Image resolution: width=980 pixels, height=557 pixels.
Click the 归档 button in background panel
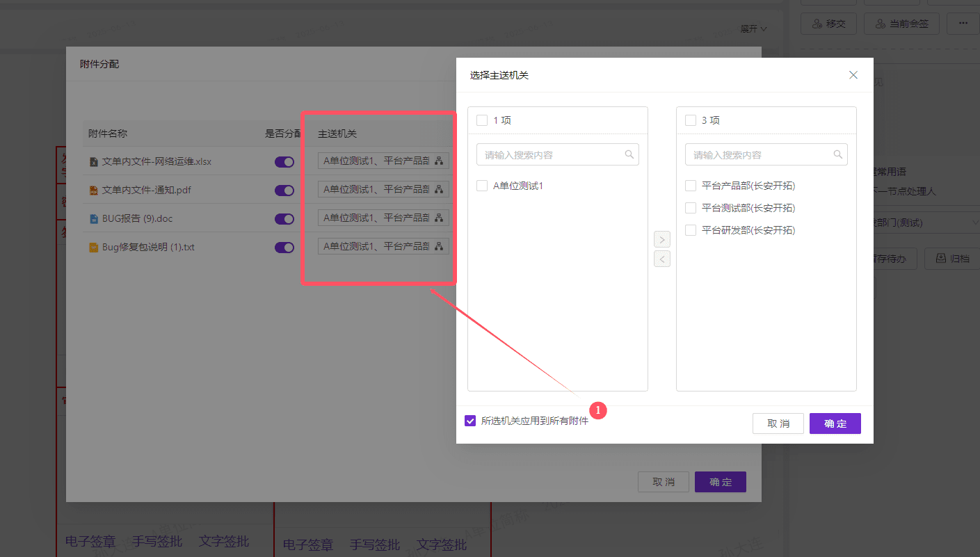pyautogui.click(x=952, y=258)
